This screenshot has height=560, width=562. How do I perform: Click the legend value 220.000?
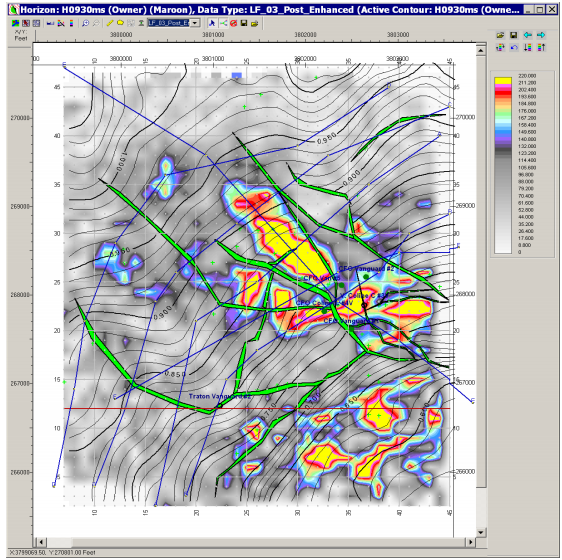point(527,76)
